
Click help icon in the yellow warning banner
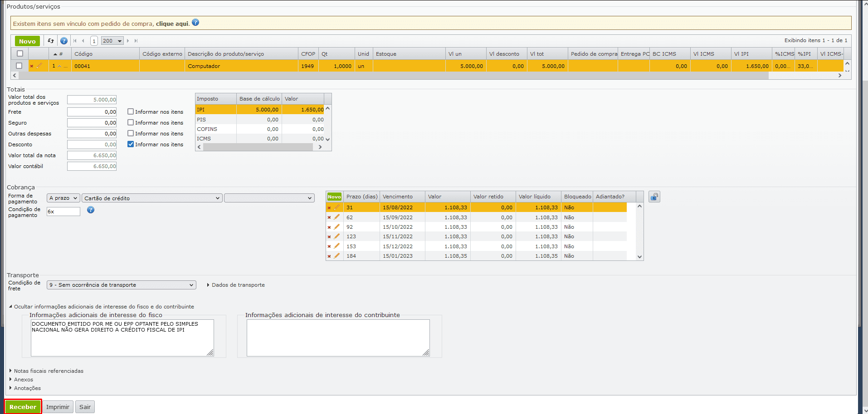[x=195, y=23]
